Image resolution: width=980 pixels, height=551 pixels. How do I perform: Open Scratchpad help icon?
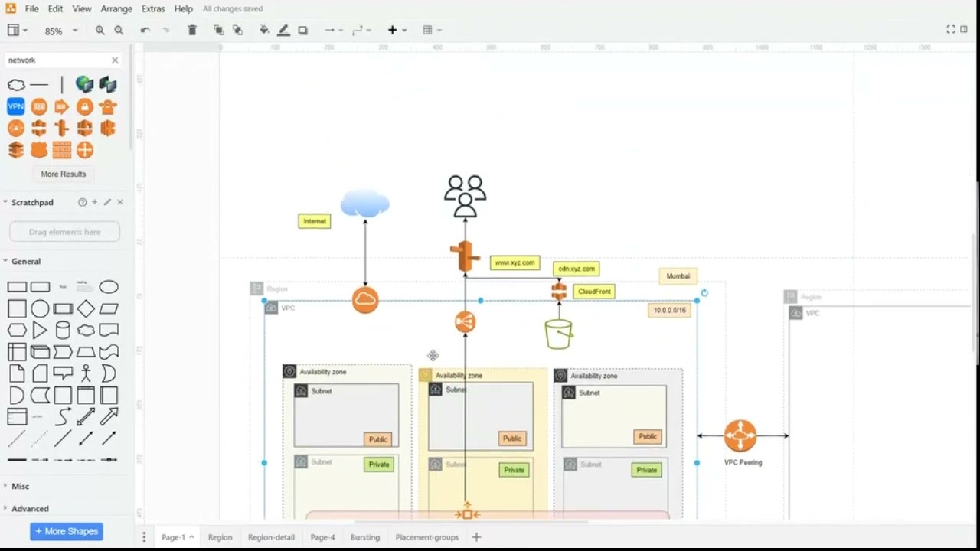pyautogui.click(x=82, y=202)
